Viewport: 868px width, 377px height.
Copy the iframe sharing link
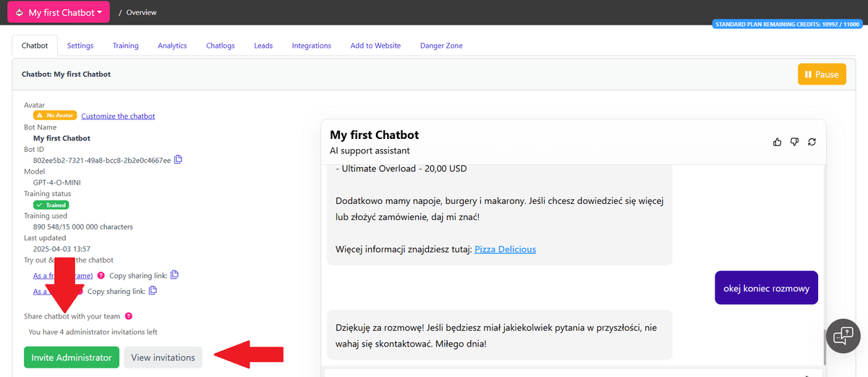coord(174,275)
